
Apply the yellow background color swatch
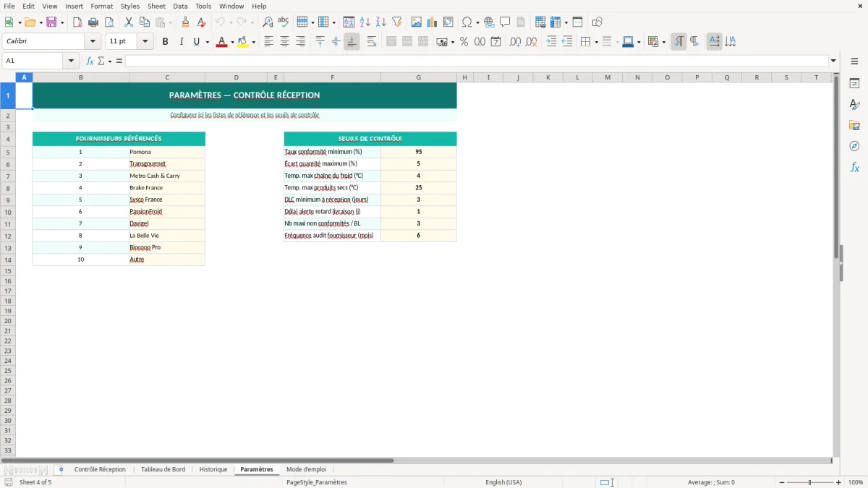pos(243,42)
